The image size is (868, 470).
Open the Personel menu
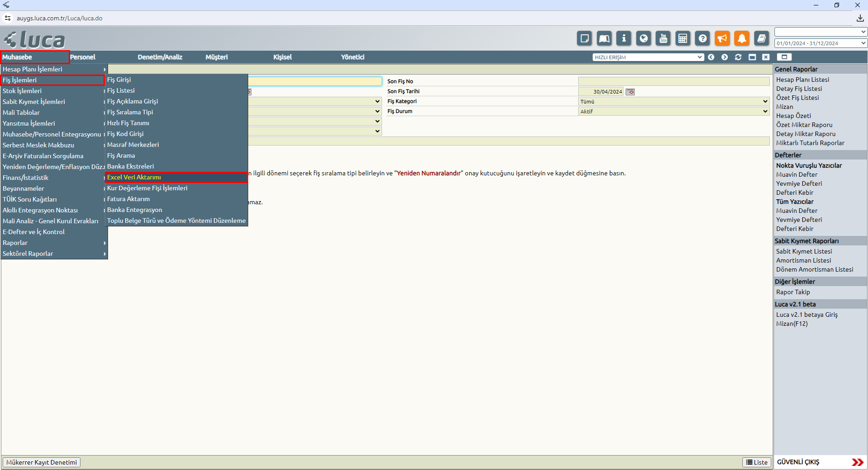click(x=83, y=57)
